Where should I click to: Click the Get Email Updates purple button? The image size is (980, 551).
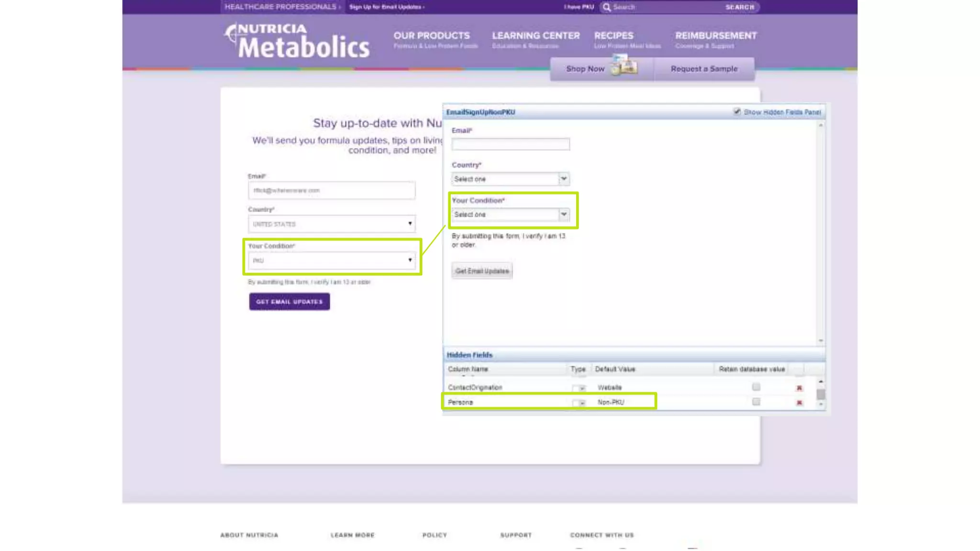click(x=289, y=302)
